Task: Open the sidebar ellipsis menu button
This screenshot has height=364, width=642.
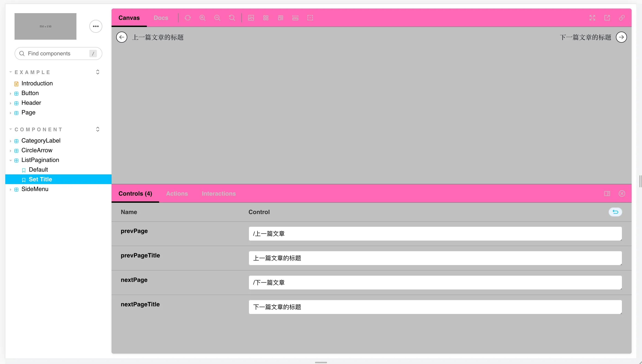Action: tap(96, 26)
